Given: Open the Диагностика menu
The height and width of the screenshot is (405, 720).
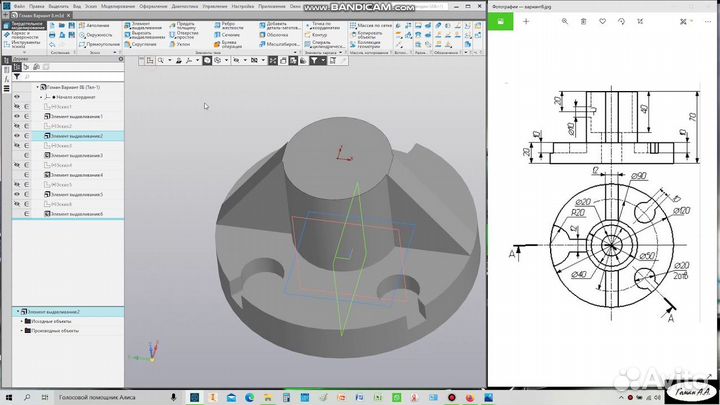Looking at the screenshot, I should pos(186,5).
